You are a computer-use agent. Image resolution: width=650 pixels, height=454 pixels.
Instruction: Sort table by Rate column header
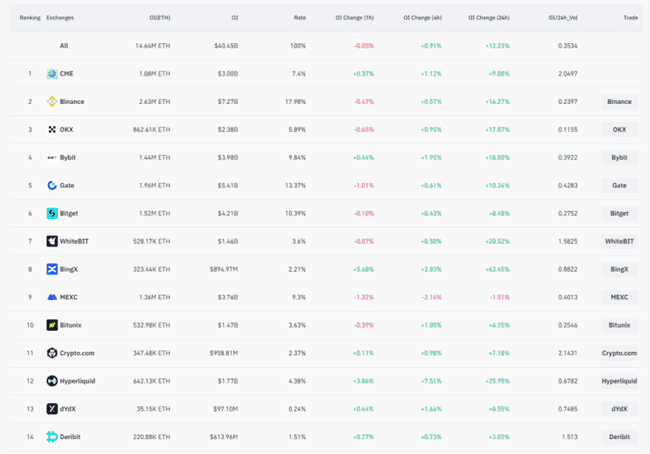[299, 18]
